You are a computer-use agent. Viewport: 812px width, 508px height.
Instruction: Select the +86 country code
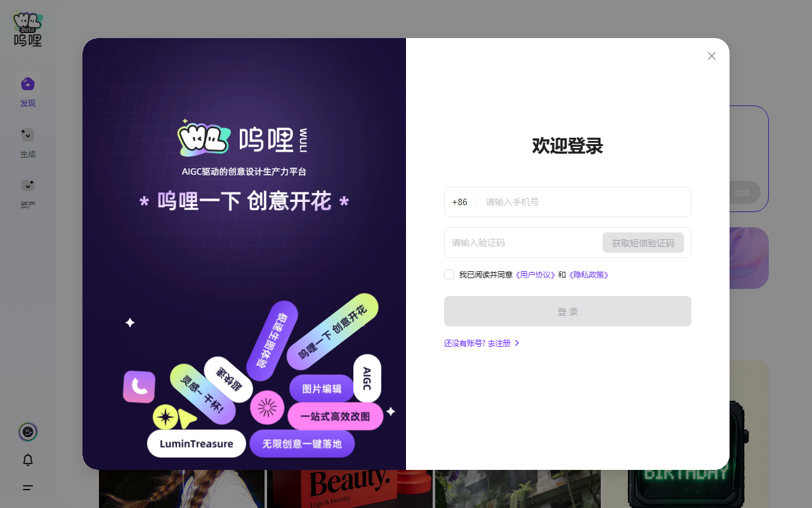(x=460, y=202)
